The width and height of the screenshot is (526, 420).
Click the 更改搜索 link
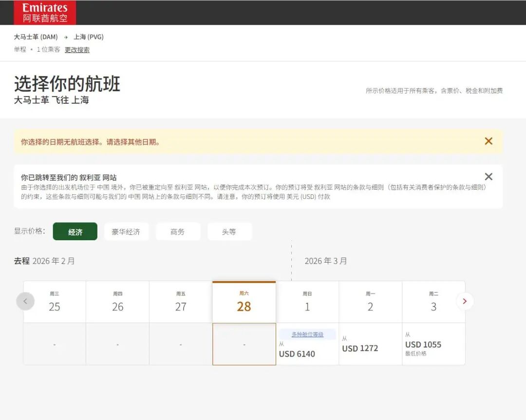pyautogui.click(x=77, y=50)
